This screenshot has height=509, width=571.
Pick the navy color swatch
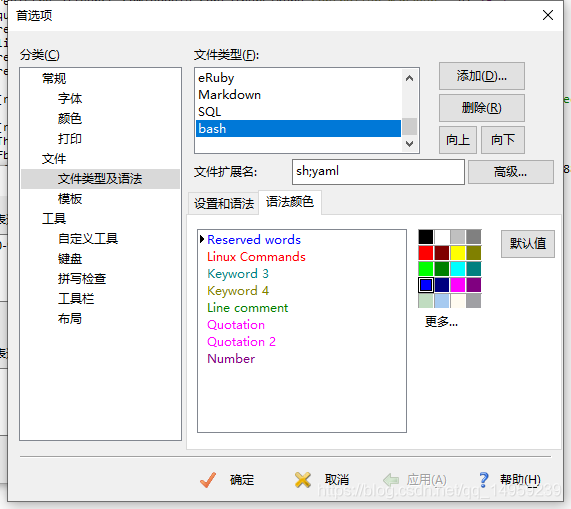tap(442, 285)
